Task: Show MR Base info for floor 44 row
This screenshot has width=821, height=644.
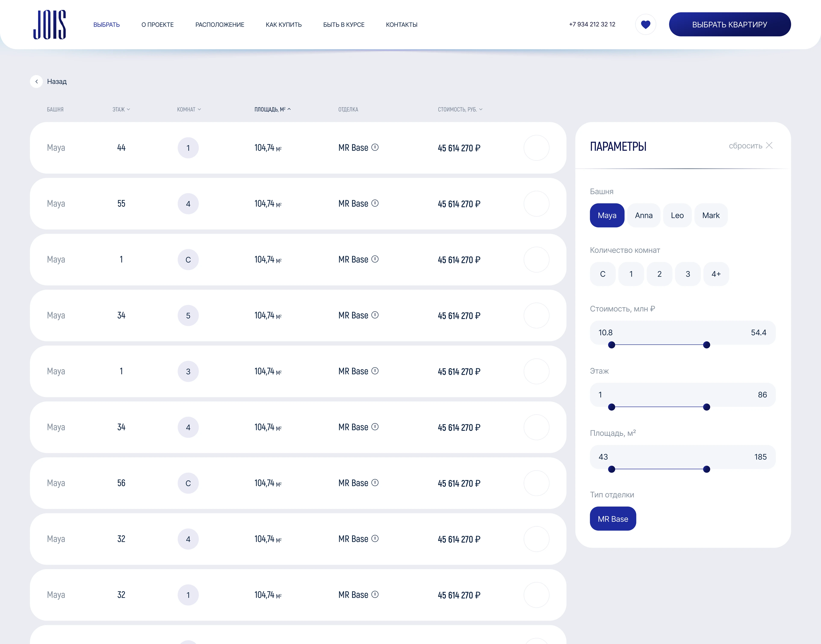Action: point(375,148)
